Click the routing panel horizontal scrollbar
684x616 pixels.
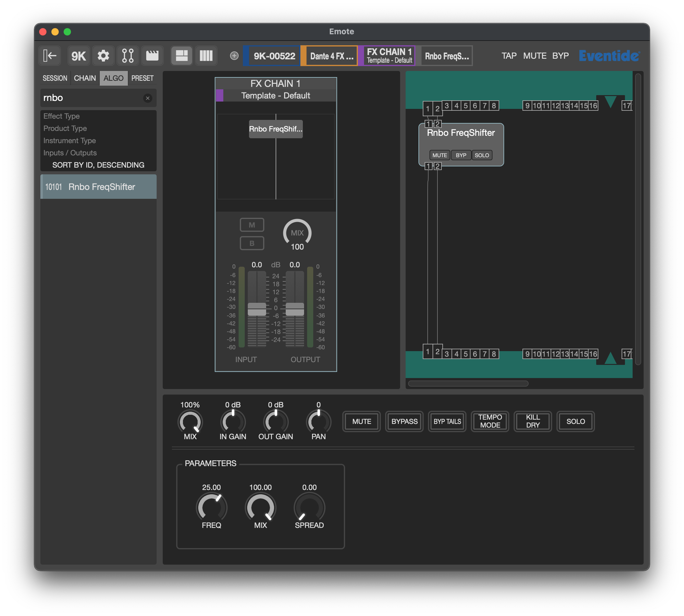(468, 384)
